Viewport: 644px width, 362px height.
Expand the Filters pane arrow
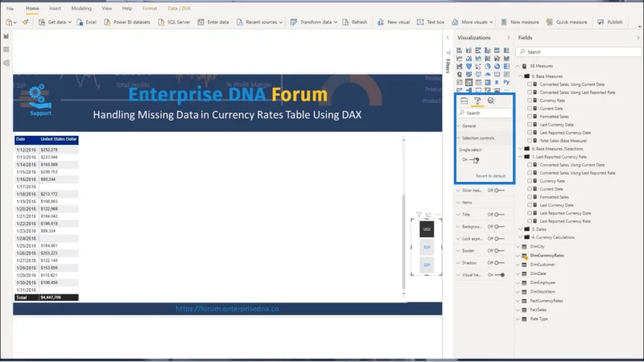(448, 38)
